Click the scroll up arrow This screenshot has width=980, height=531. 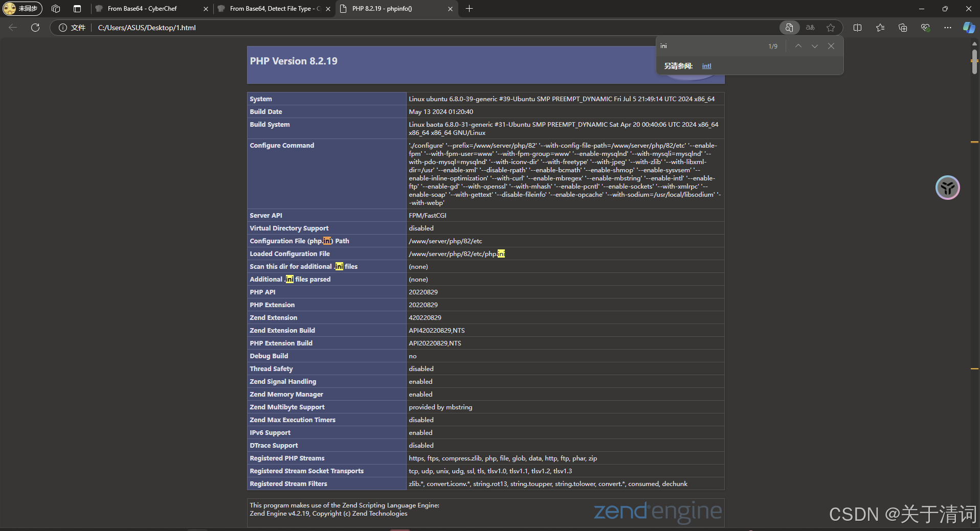coord(975,44)
